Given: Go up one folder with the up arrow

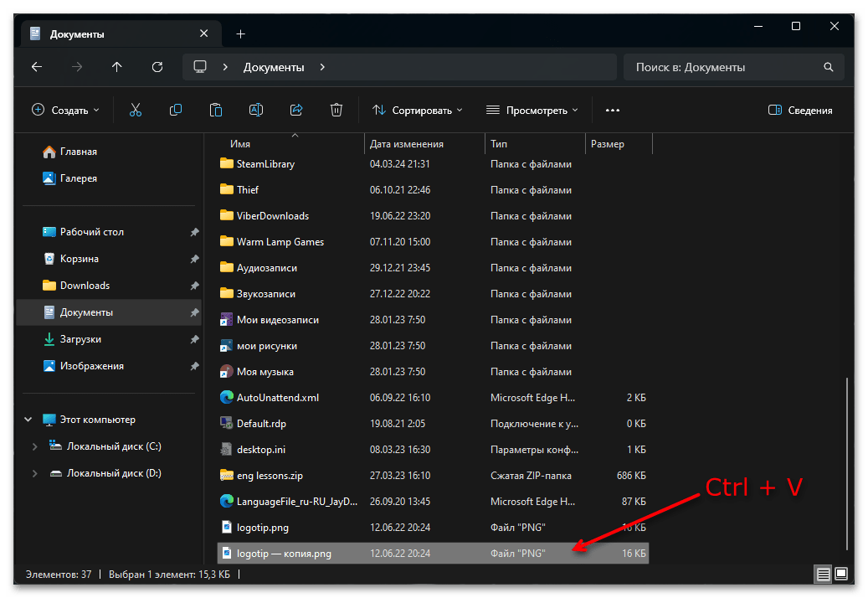Looking at the screenshot, I should coord(117,67).
